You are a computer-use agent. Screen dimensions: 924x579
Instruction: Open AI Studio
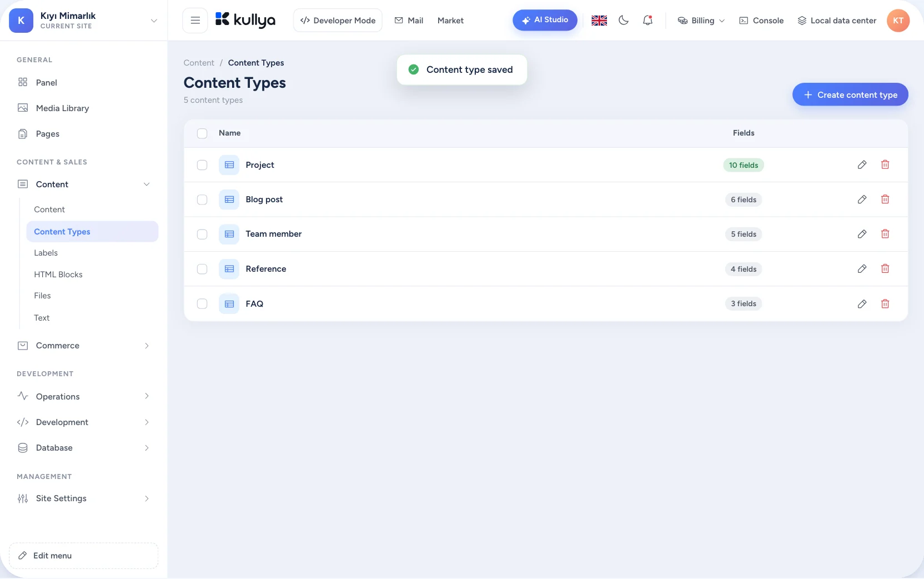pos(545,20)
